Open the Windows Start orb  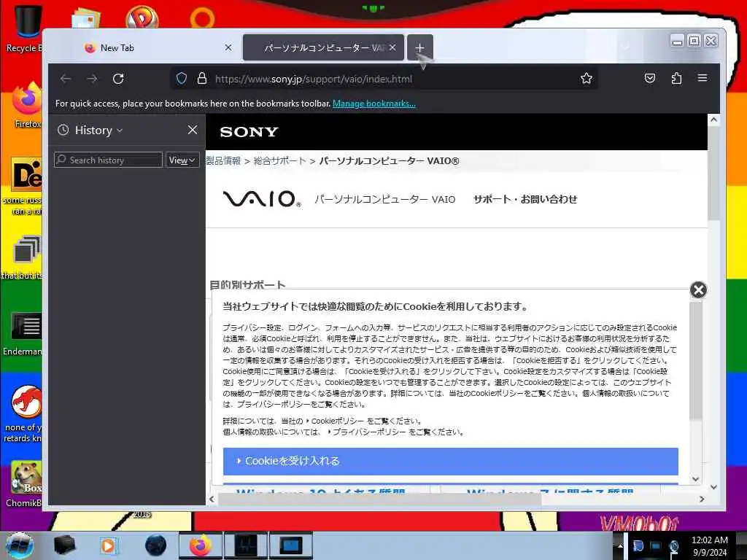coord(18,545)
